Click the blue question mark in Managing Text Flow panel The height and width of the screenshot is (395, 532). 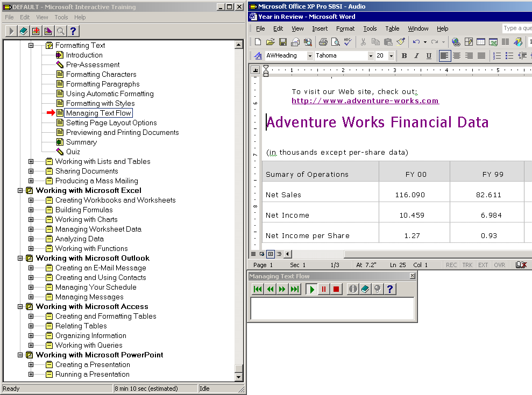pyautogui.click(x=390, y=289)
